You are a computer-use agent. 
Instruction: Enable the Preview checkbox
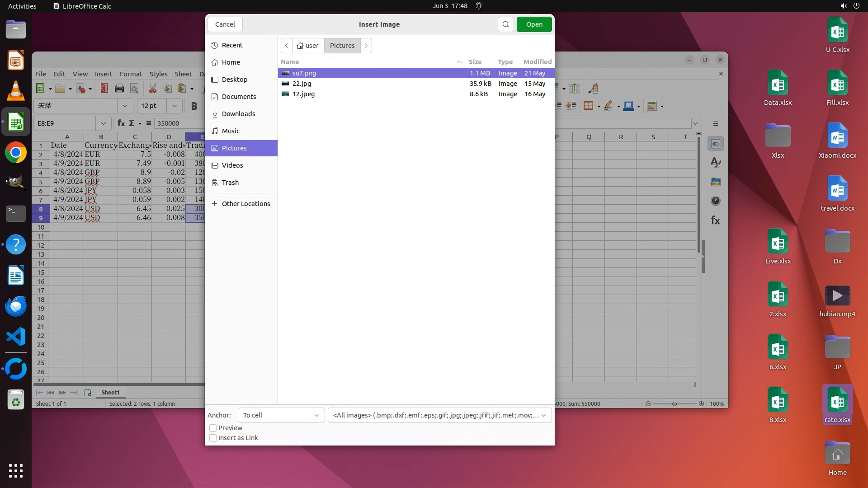(x=213, y=428)
